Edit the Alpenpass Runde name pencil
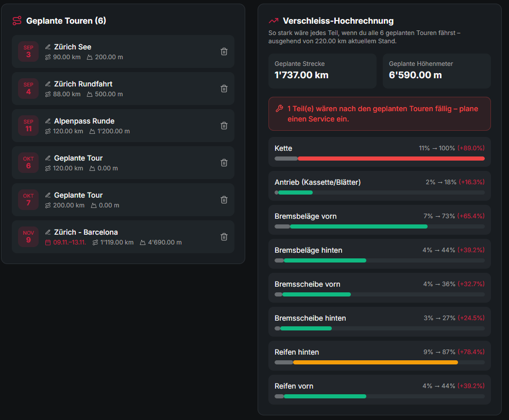The height and width of the screenshot is (420, 509). [48, 121]
